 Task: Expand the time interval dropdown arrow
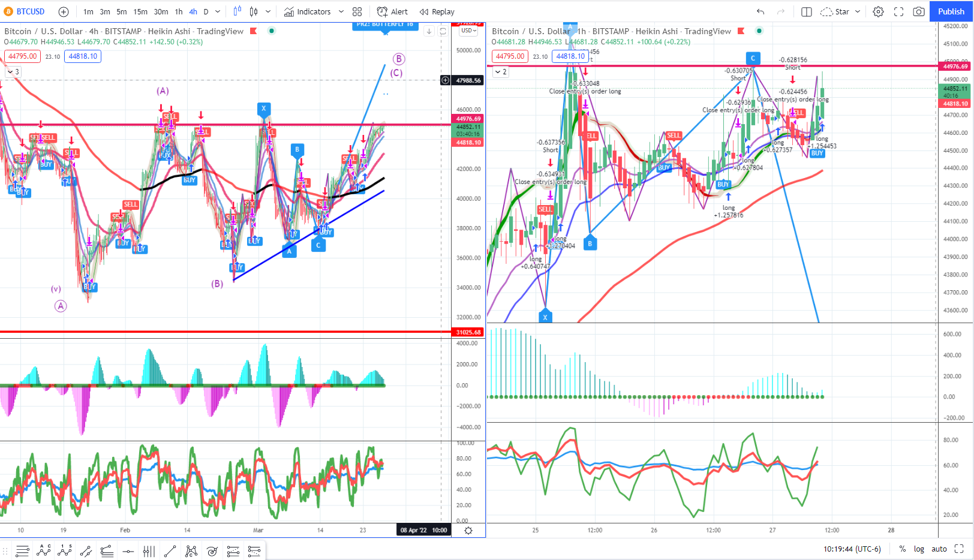218,11
